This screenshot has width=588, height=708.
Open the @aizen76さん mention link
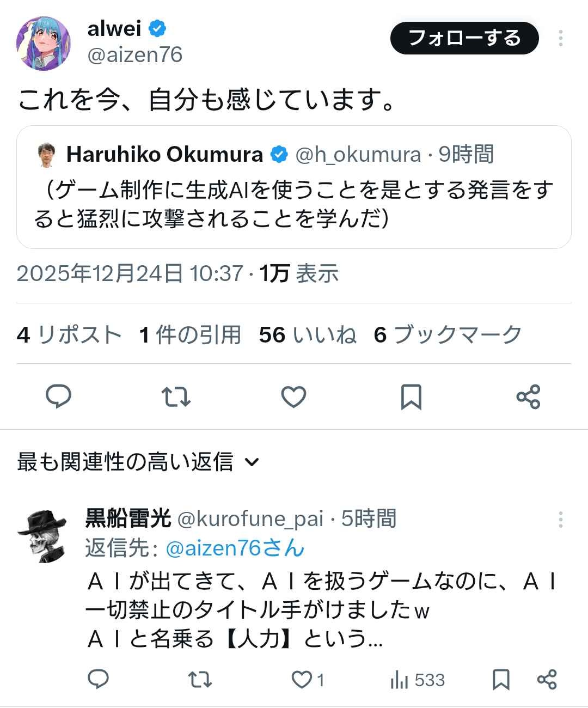point(234,548)
